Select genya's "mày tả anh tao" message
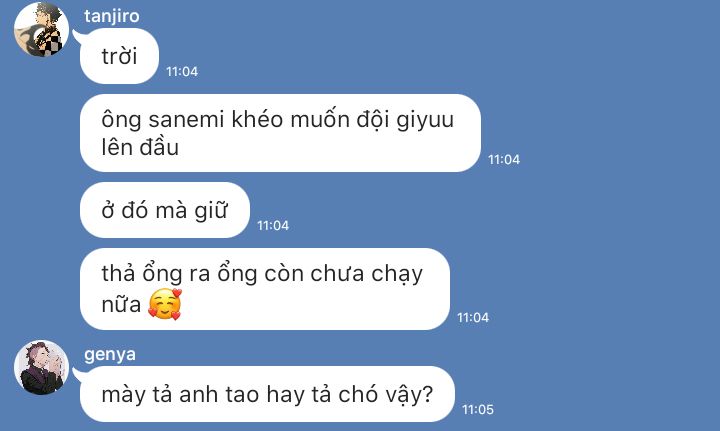Viewport: 720px width, 431px height. 267,394
